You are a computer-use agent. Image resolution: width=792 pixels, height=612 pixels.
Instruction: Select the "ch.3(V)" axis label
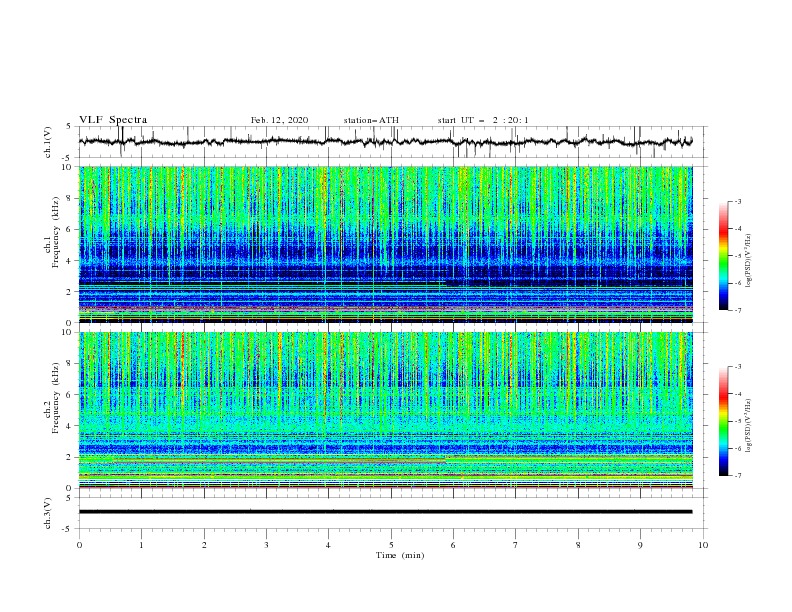click(48, 513)
